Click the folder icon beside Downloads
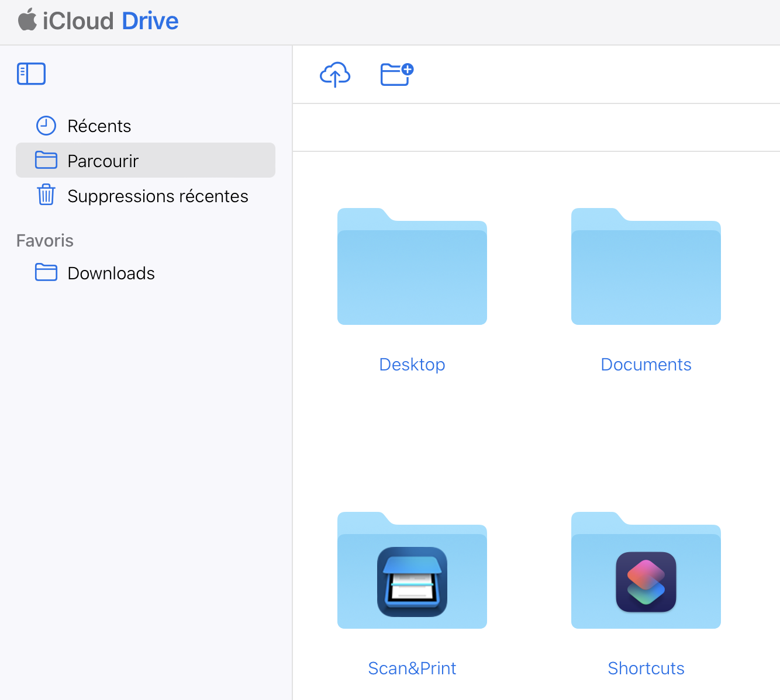Image resolution: width=780 pixels, height=700 pixels. click(46, 272)
